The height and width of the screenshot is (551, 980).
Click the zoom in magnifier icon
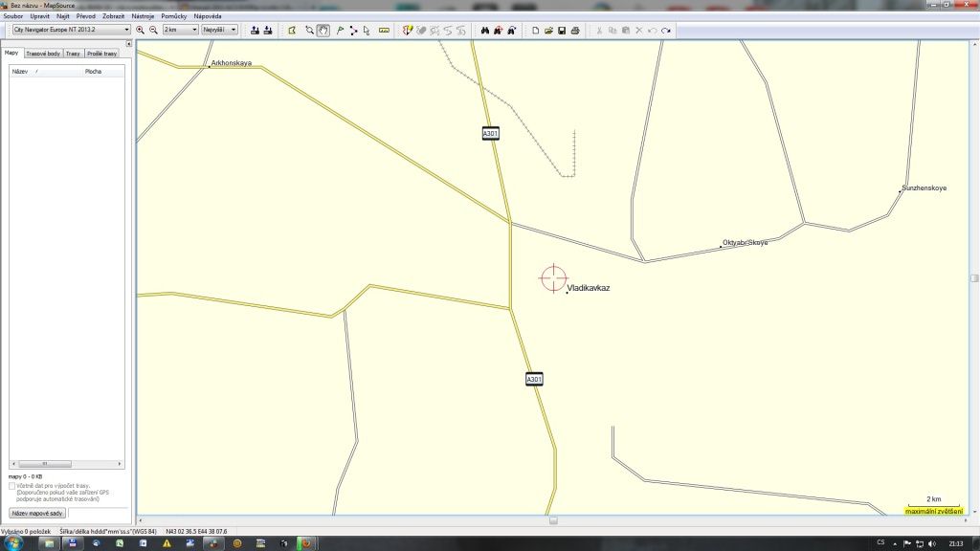point(141,30)
